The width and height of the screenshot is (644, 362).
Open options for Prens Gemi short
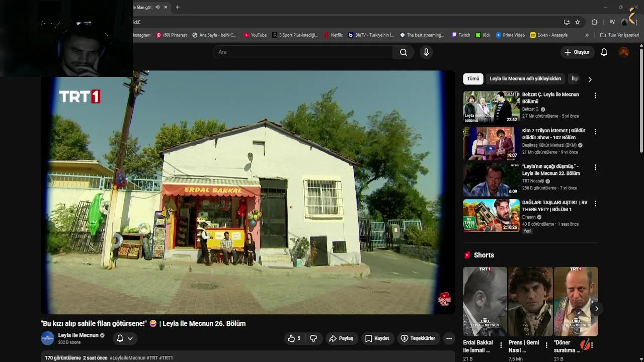coord(546,345)
